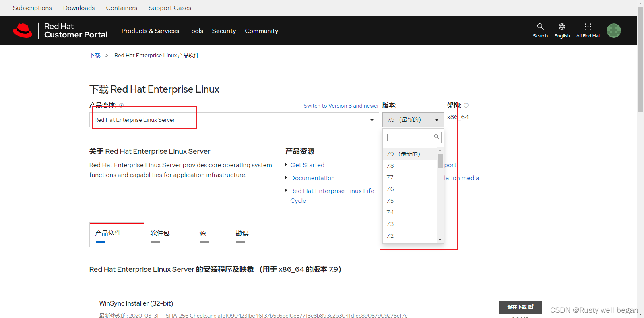Open the product variant dropdown
This screenshot has height=318, width=644.
[233, 120]
